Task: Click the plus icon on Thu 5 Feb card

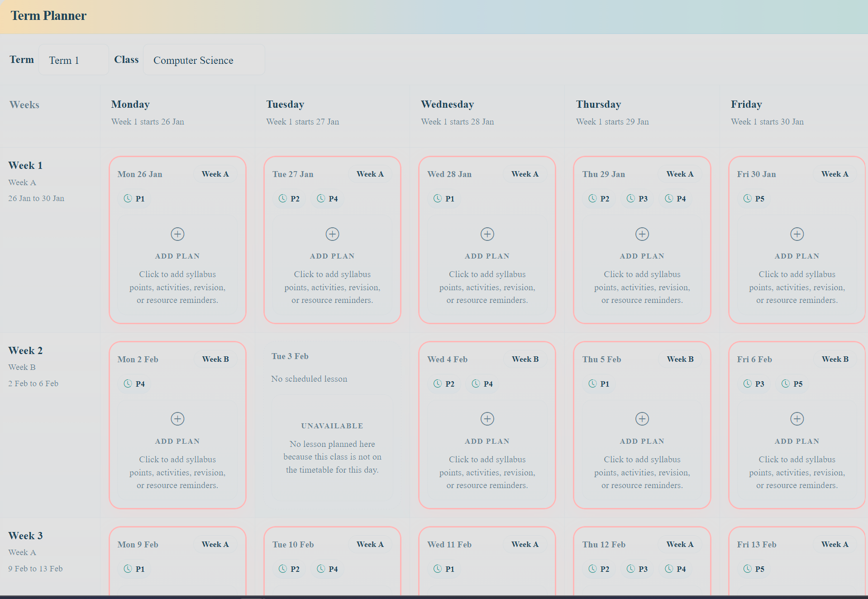Action: coord(642,418)
